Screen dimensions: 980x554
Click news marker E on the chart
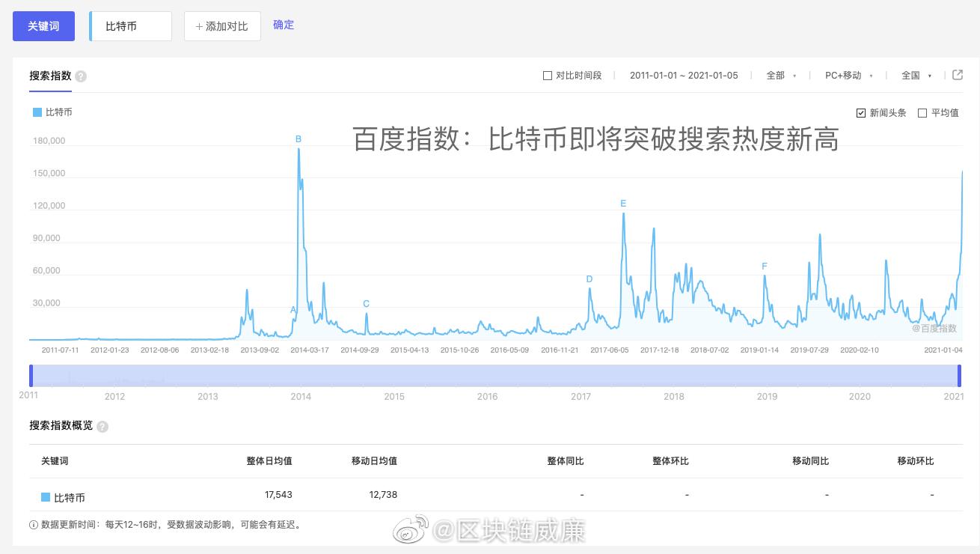tap(623, 204)
